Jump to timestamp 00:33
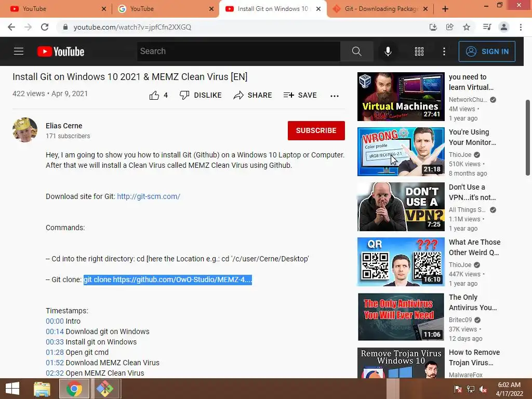The image size is (532, 399). click(55, 342)
